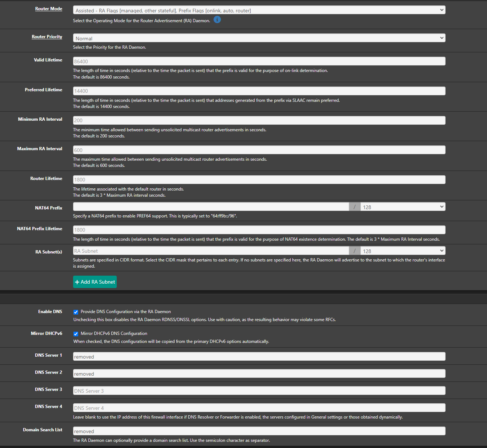The width and height of the screenshot is (487, 448).
Task: Uncheck Provide DNS Configuration via RA Daemon
Action: (x=76, y=312)
